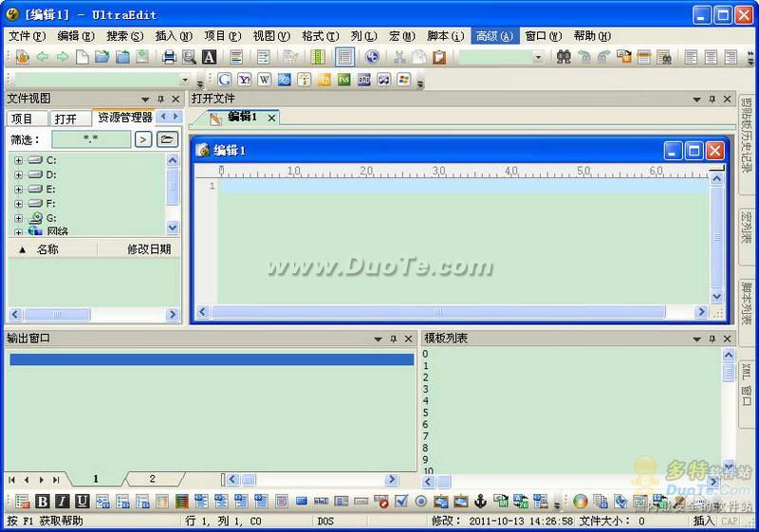Toggle column mode toolbar icon

[318, 57]
